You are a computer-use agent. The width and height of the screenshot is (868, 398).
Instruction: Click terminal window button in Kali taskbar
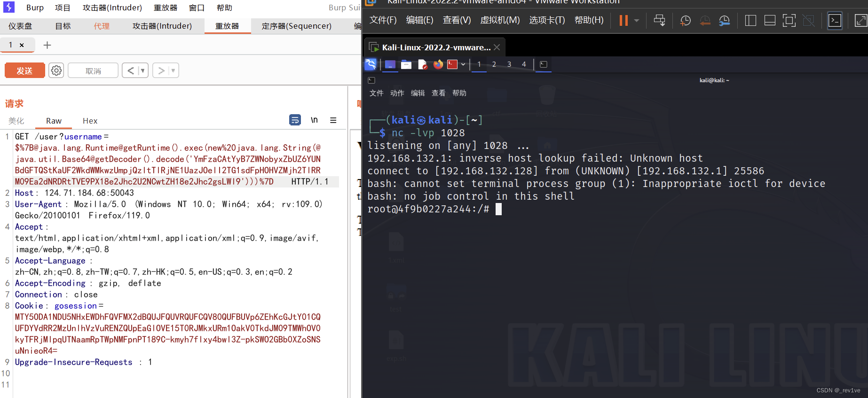(x=544, y=64)
